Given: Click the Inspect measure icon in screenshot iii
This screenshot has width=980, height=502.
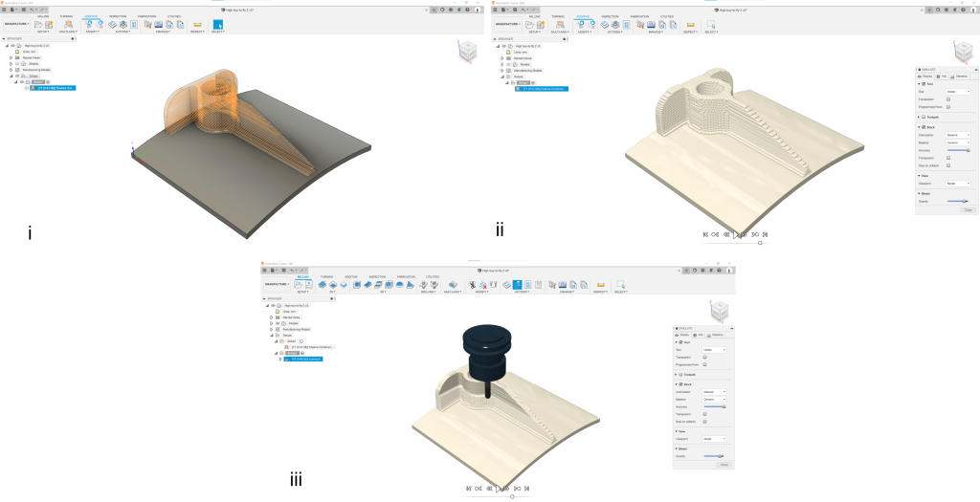Looking at the screenshot, I should (x=601, y=285).
